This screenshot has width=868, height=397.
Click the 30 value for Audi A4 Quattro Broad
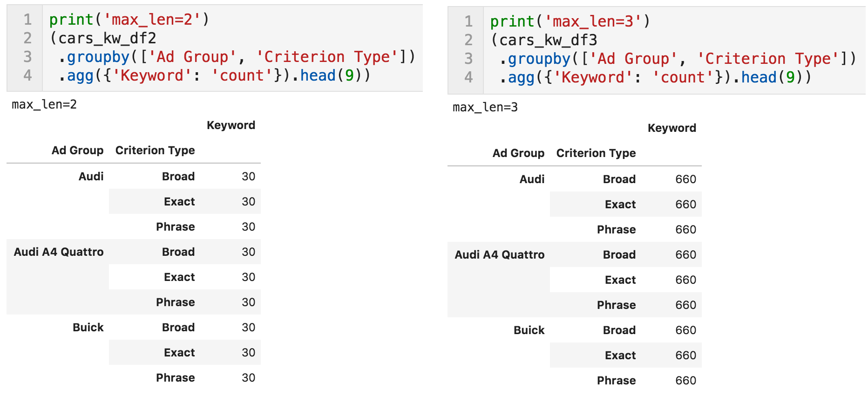coord(248,252)
